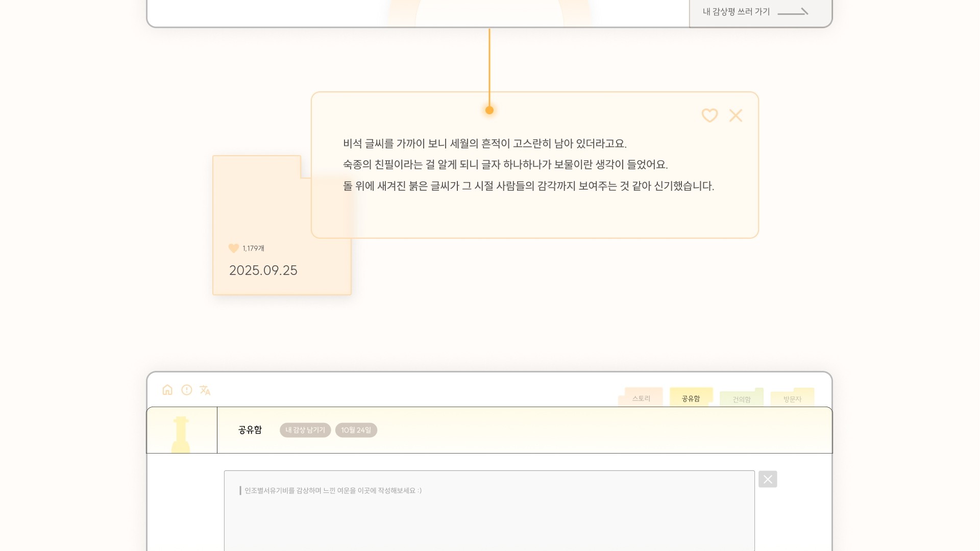Go to the 방문자 tab
The image size is (980, 551).
[792, 399]
